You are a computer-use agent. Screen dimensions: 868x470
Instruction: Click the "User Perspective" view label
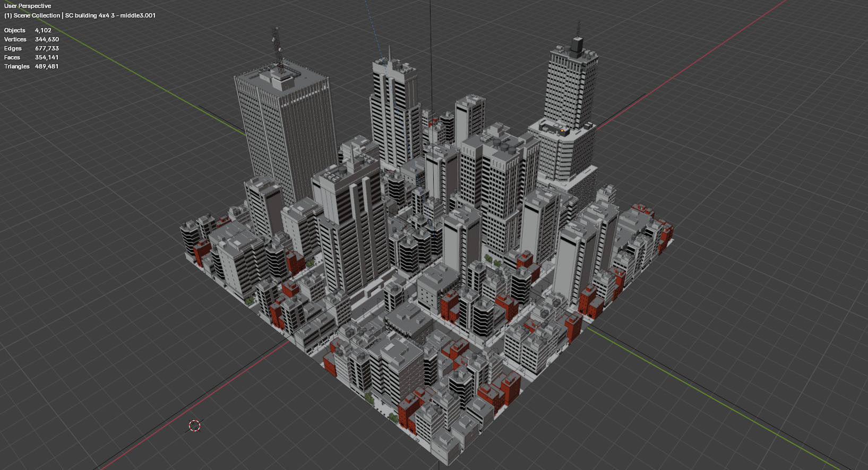(x=28, y=6)
